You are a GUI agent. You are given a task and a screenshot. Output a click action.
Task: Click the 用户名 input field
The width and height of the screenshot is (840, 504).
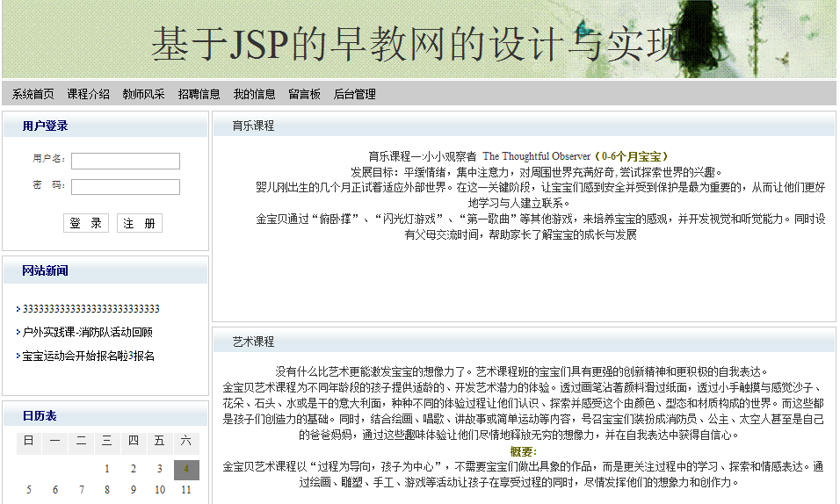(x=126, y=161)
